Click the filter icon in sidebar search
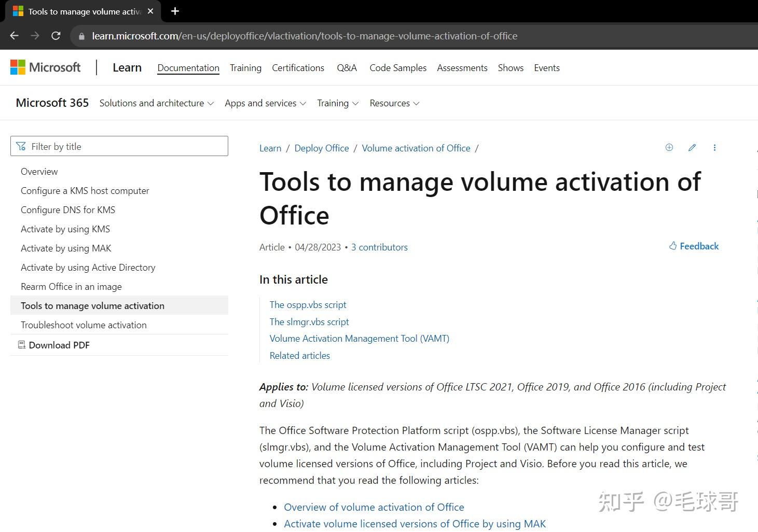The height and width of the screenshot is (532, 758). [x=21, y=147]
